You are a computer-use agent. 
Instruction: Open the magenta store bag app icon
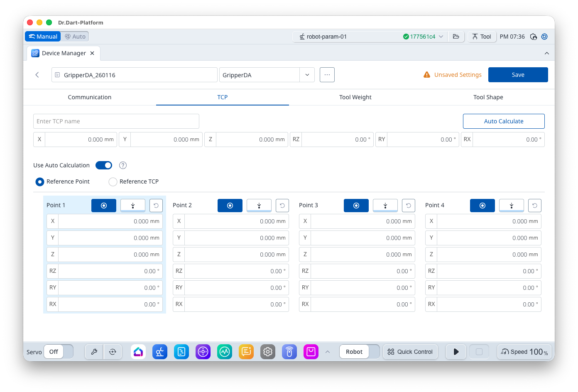point(311,352)
